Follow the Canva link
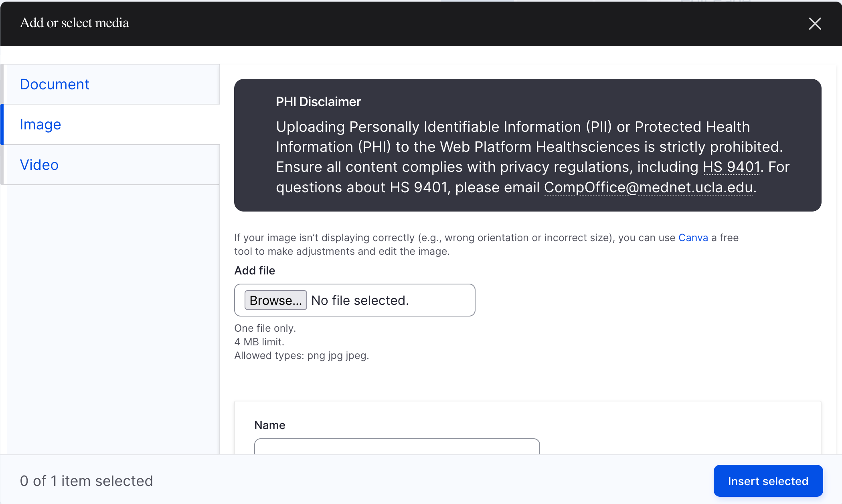842x504 pixels. 693,238
